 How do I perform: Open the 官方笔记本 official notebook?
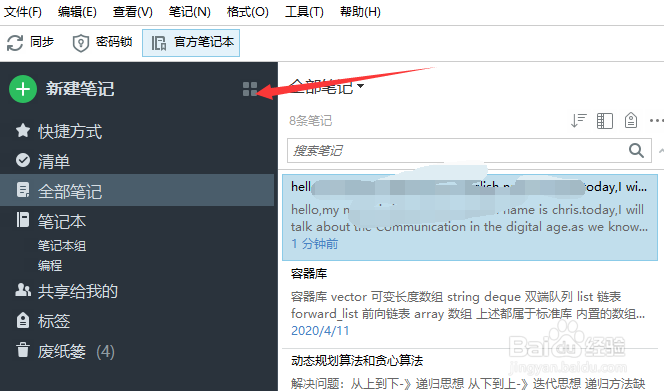[191, 43]
